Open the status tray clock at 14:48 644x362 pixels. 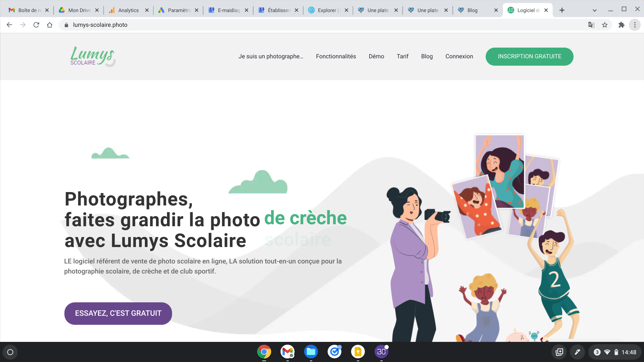(629, 352)
